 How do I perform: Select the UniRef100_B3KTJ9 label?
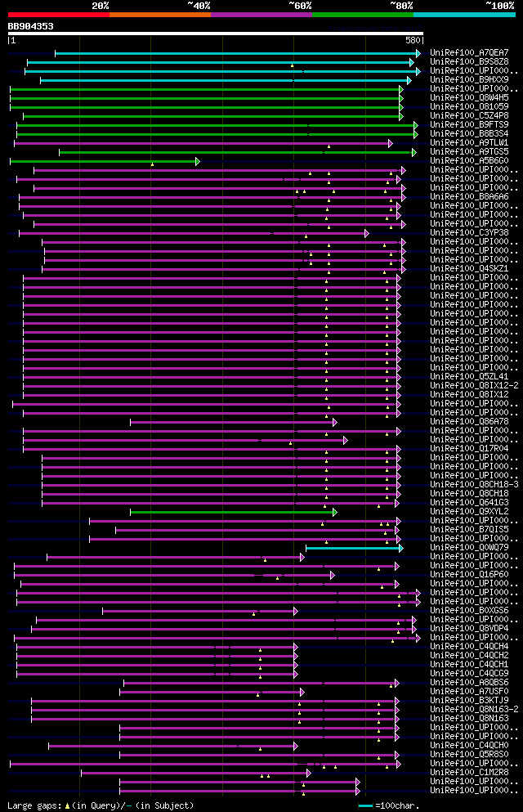pos(469,700)
